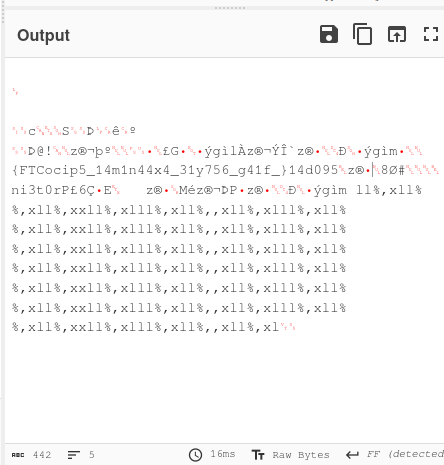Viewport: 444px width, 465px height.
Task: Click the Output pane title
Action: point(43,35)
